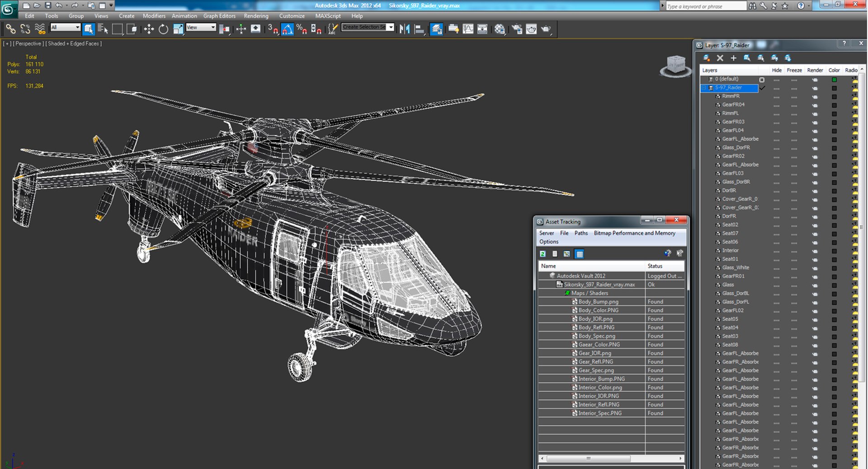868x469 pixels.
Task: Click the viewport 'Perspective' label
Action: [x=28, y=43]
